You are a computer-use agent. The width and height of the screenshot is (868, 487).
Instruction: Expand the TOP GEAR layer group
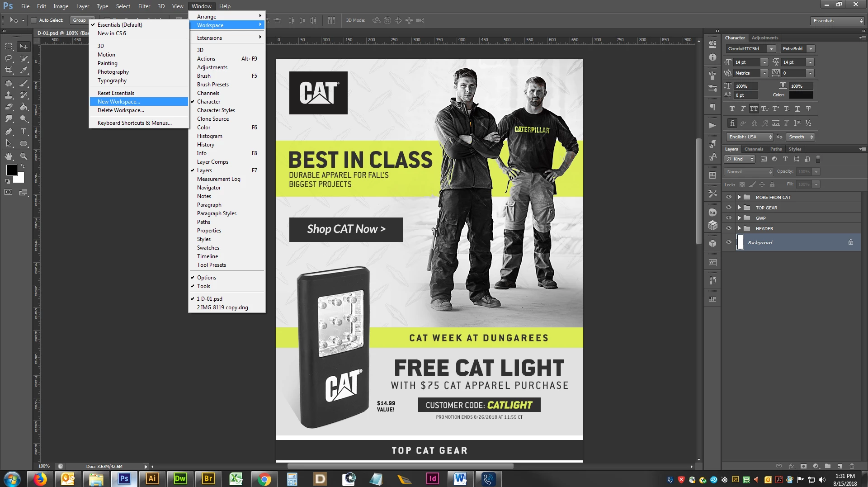pos(740,208)
